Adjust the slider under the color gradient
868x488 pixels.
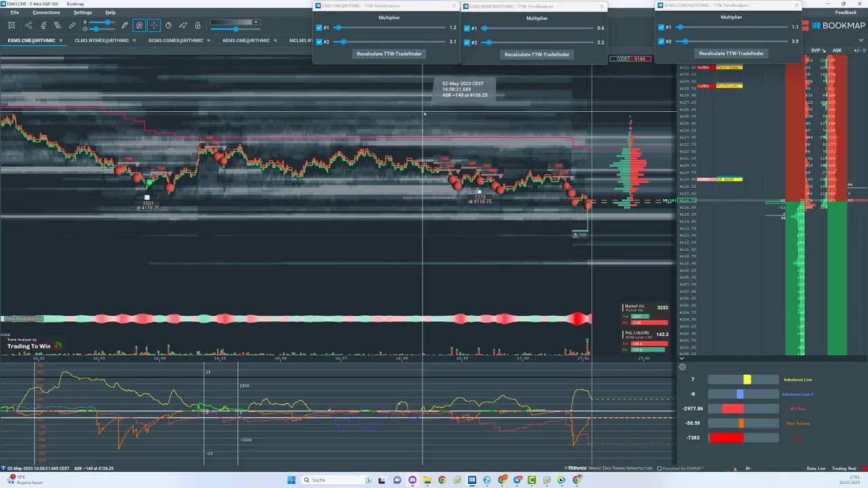[x=235, y=29]
